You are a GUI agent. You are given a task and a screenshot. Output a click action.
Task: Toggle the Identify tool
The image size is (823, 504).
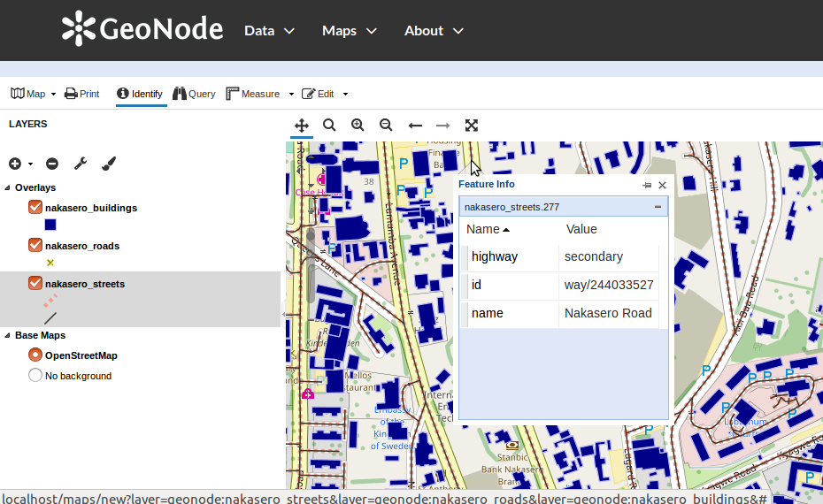[140, 94]
